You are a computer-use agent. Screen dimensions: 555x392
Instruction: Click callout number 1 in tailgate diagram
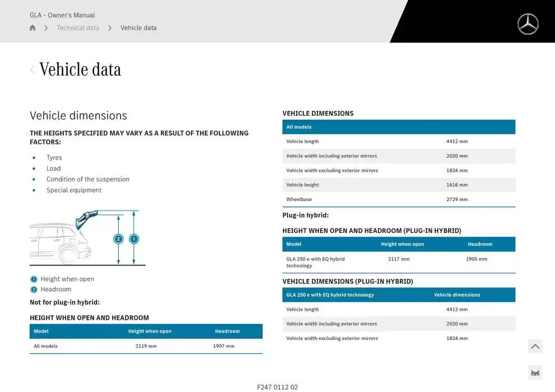pos(134,239)
